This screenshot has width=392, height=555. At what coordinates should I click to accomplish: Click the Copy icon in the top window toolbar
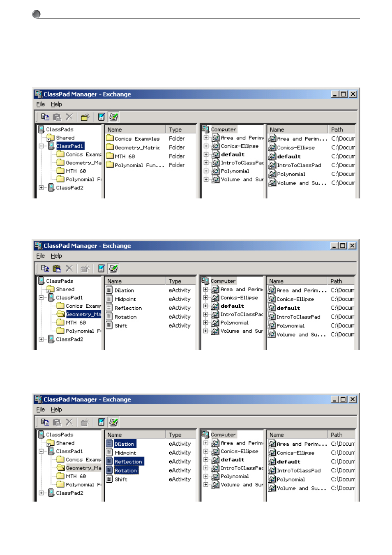point(45,117)
